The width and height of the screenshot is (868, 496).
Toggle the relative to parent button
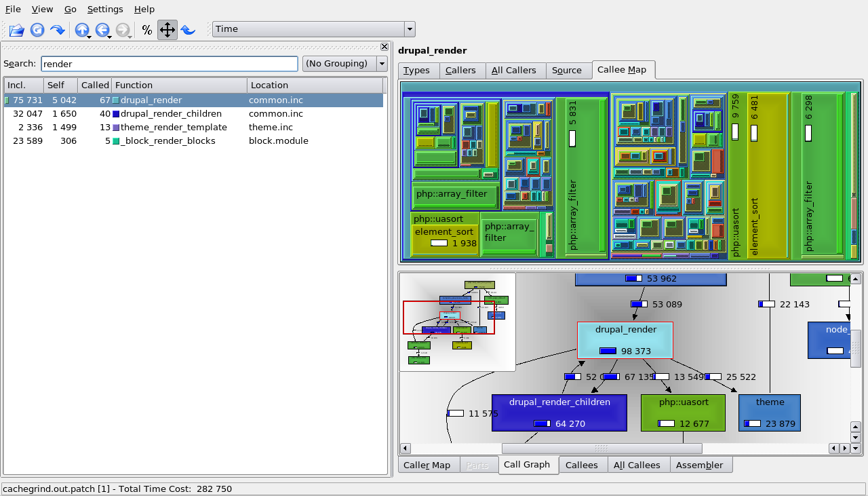188,30
